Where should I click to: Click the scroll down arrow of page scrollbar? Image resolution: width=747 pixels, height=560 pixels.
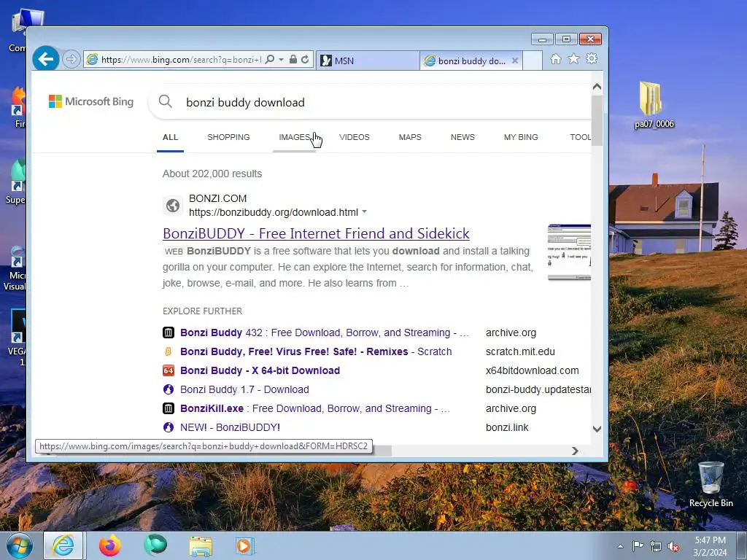click(597, 429)
